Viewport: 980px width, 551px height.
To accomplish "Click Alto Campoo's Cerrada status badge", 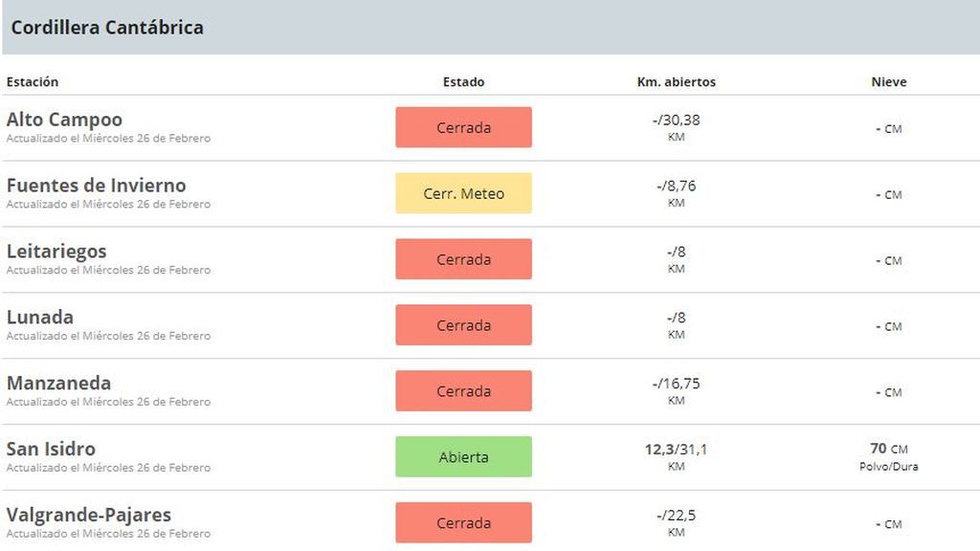I will coord(464,127).
